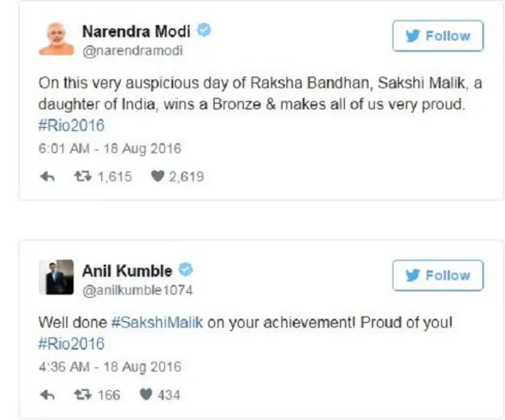Image resolution: width=505 pixels, height=420 pixels.
Task: Open Narendra Modi's profile picture
Action: pos(56,39)
